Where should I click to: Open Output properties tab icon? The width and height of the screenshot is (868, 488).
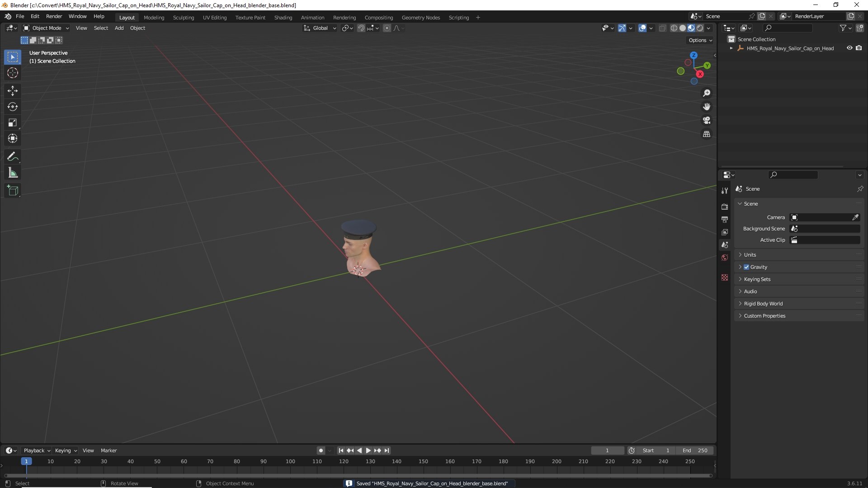(x=725, y=219)
